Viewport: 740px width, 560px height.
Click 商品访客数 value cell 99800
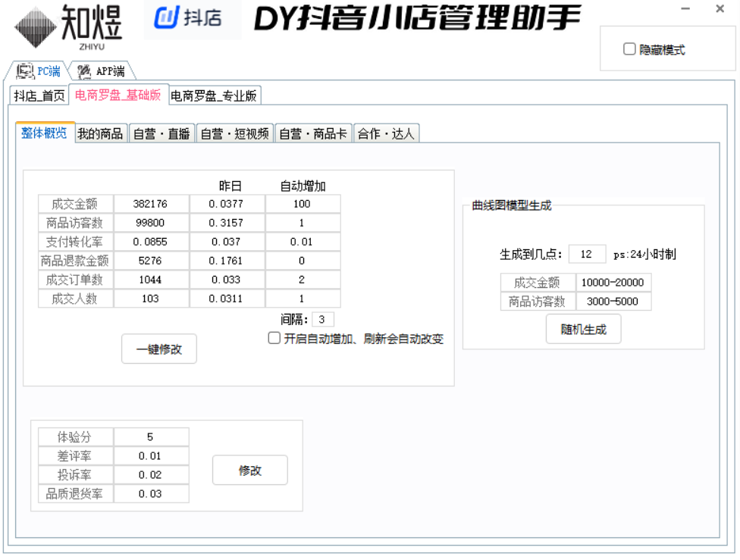(152, 223)
